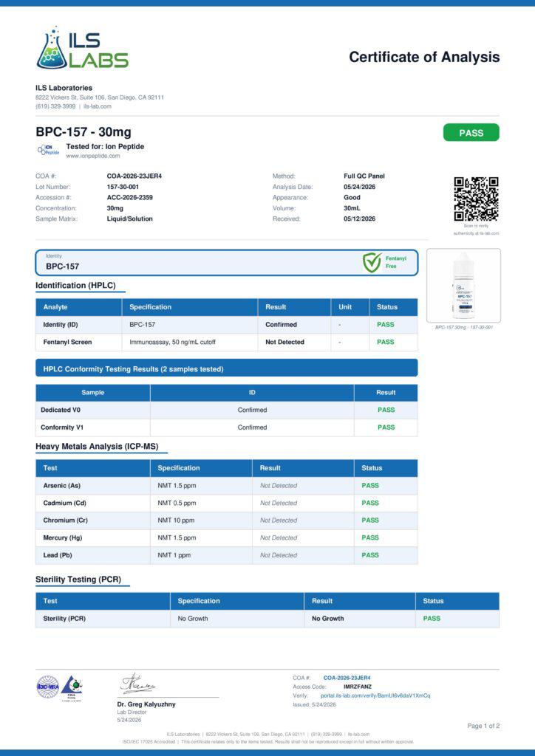The width and height of the screenshot is (535, 756).
Task: Click the BPC-157 identity field box
Action: pos(227,263)
